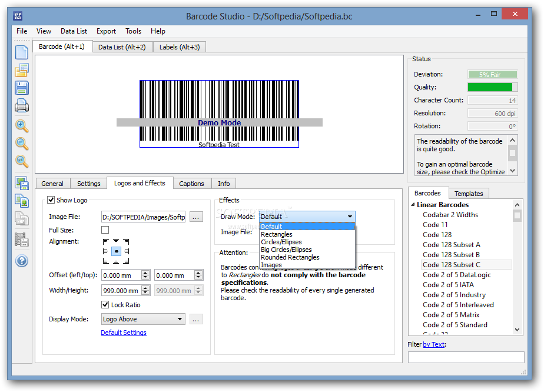Viewport: 544px width, 392px height.
Task: Increase the Width value spinner
Action: coord(145,288)
